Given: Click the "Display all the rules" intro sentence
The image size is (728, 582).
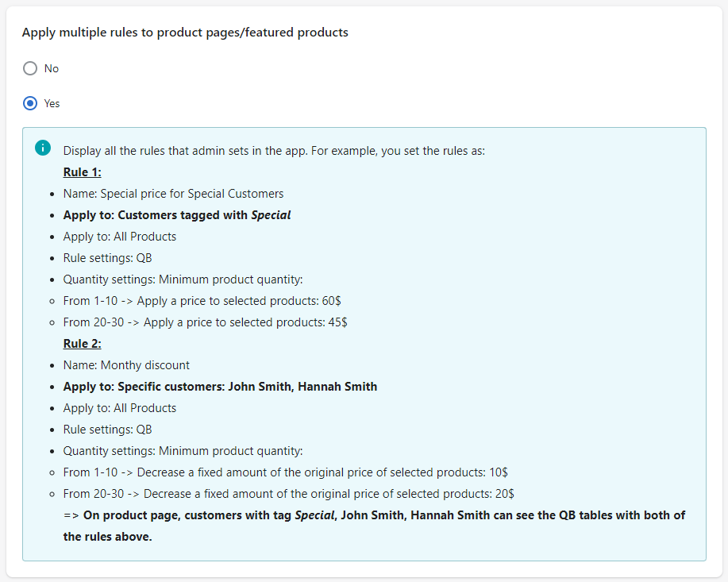Looking at the screenshot, I should (274, 151).
